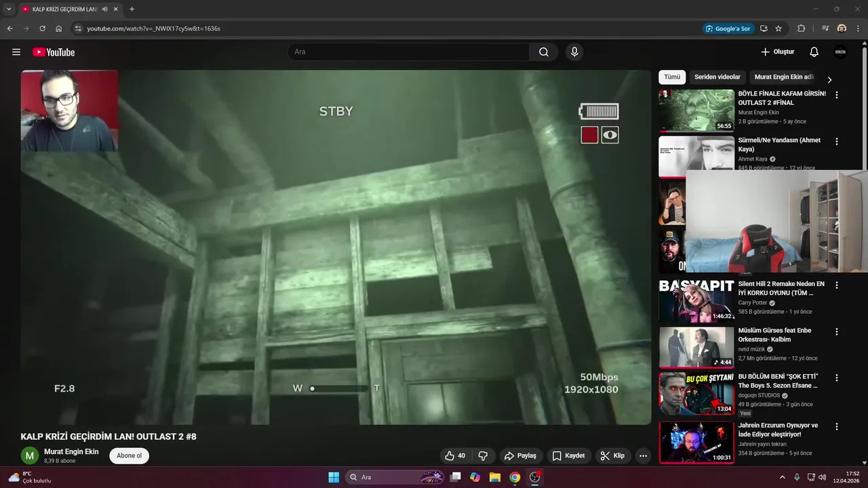The height and width of the screenshot is (488, 868).
Task: Open the Sürmeli/Ne Yandasın video title
Action: pos(779,144)
